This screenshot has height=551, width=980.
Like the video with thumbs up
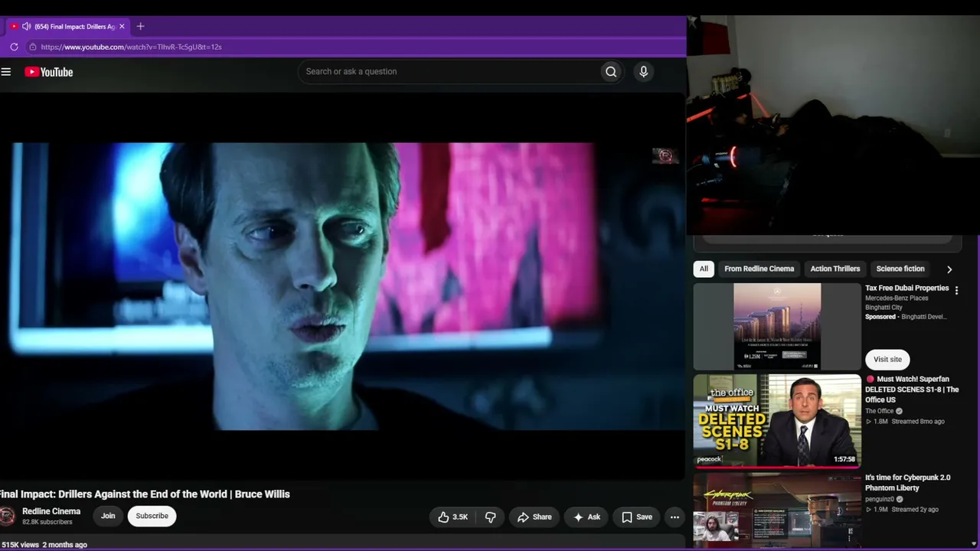pyautogui.click(x=452, y=517)
